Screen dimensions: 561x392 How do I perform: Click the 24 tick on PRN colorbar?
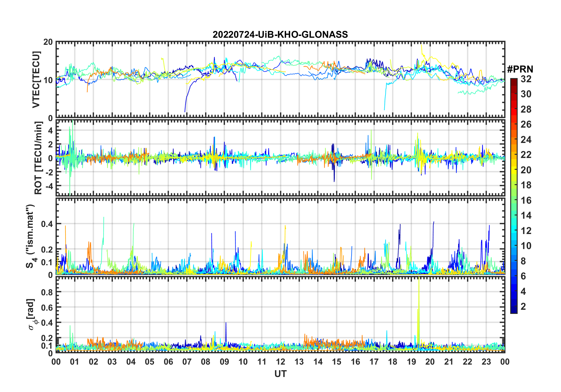tap(526, 140)
